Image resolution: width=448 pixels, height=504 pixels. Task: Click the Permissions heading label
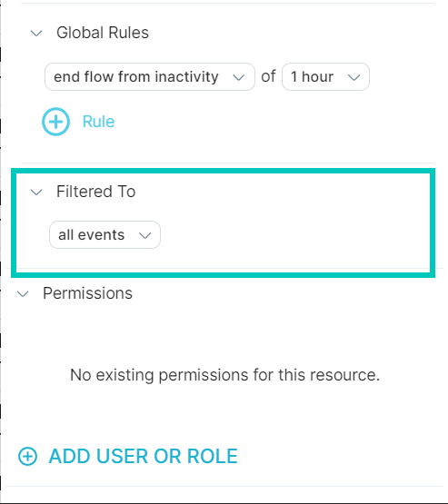tap(87, 293)
